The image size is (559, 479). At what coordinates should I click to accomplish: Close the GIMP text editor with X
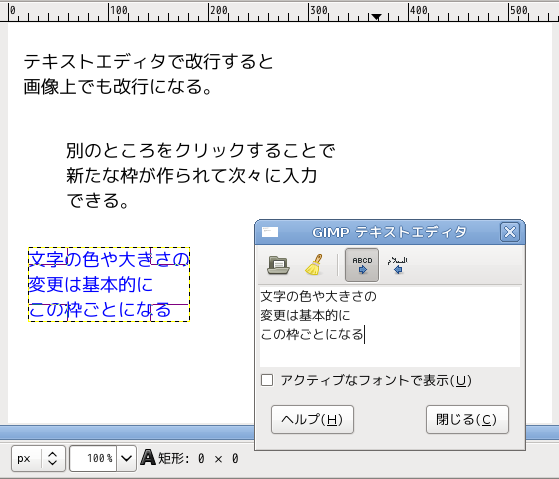pos(509,232)
